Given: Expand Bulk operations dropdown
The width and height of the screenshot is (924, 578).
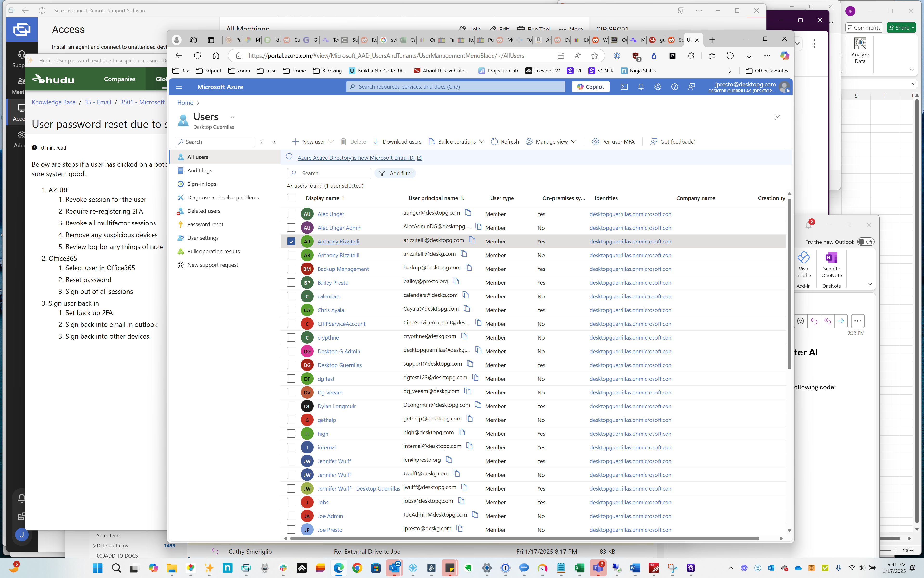Looking at the screenshot, I should 482,141.
